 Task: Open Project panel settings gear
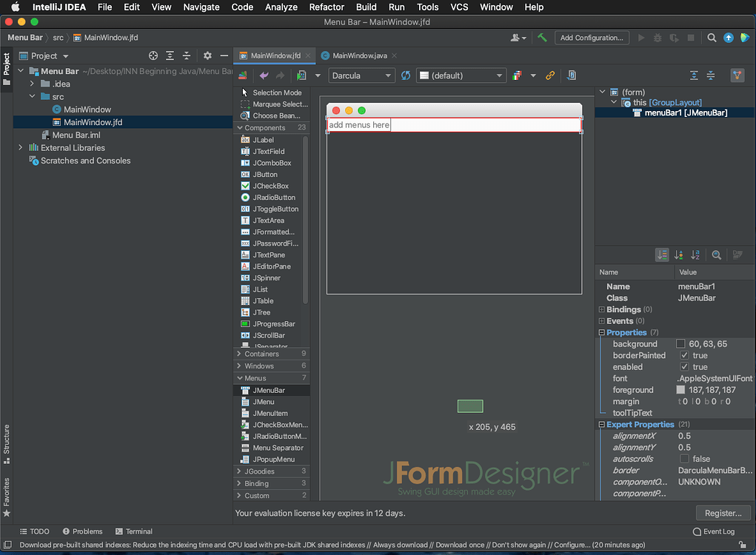pos(207,56)
